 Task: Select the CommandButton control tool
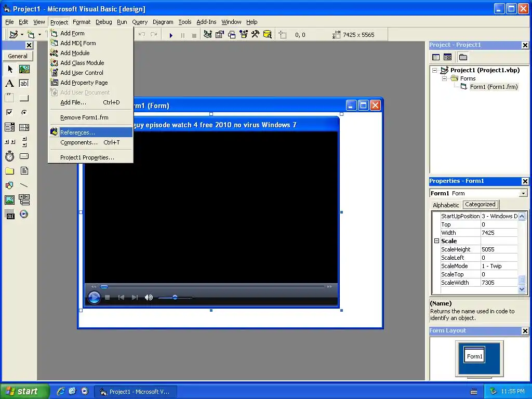[24, 98]
